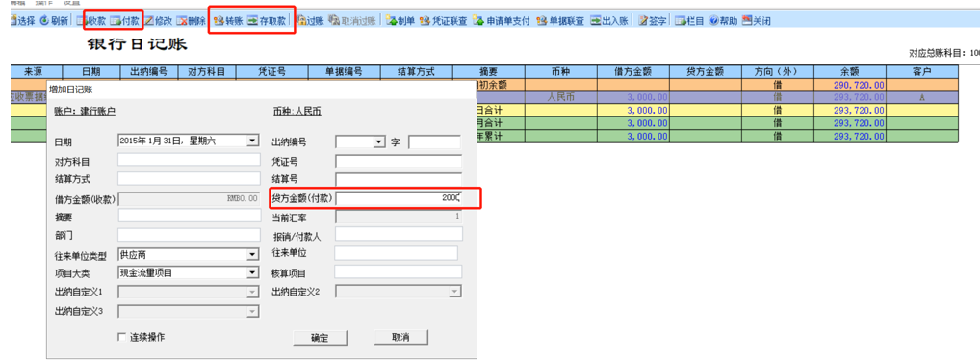
Task: Open the 日期 date dropdown
Action: [x=252, y=141]
